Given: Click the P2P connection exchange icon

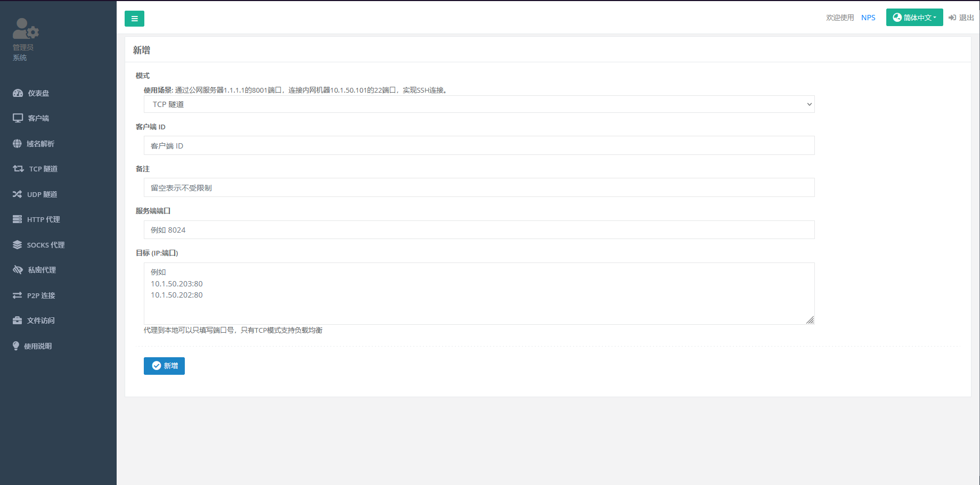Looking at the screenshot, I should [x=18, y=295].
